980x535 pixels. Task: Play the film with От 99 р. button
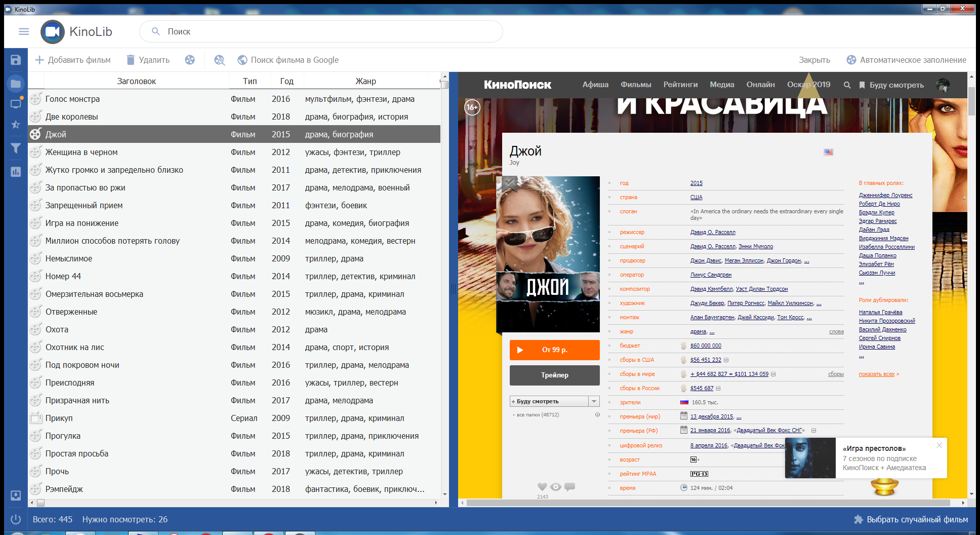pos(555,350)
